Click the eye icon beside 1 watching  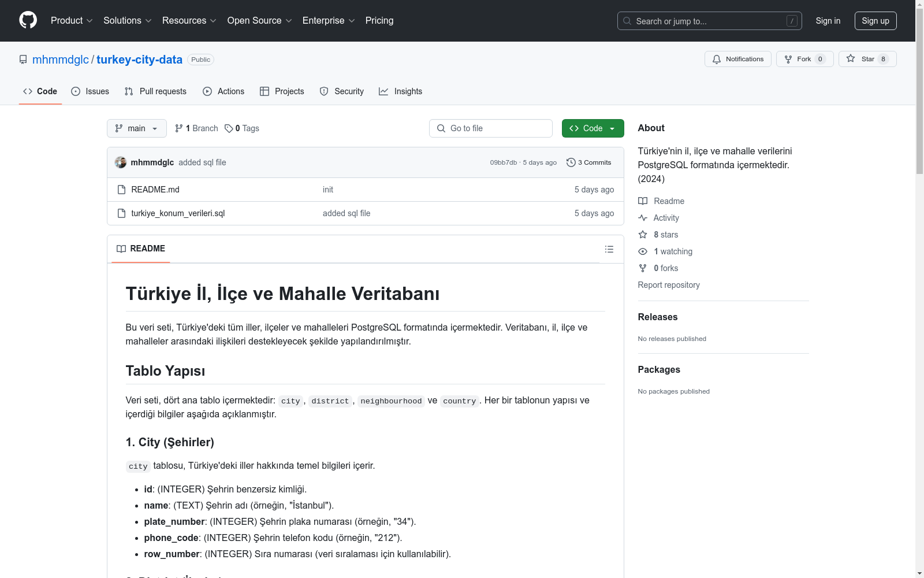[x=643, y=251]
